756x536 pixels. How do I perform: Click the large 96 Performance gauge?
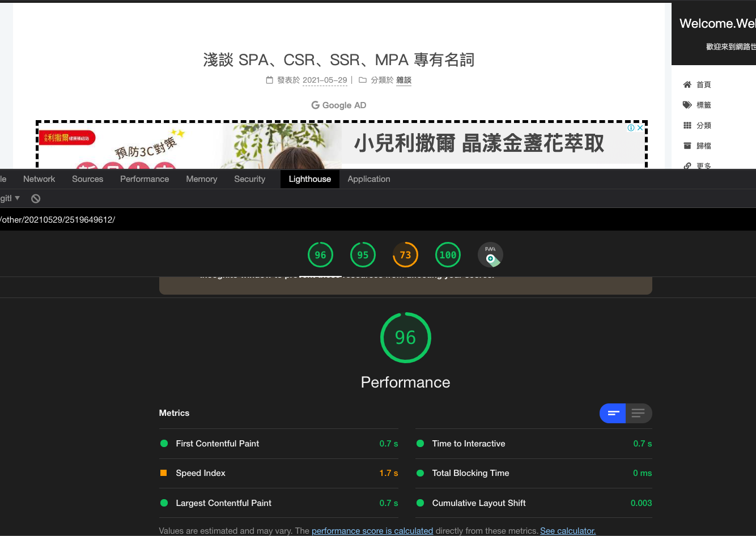coord(406,338)
